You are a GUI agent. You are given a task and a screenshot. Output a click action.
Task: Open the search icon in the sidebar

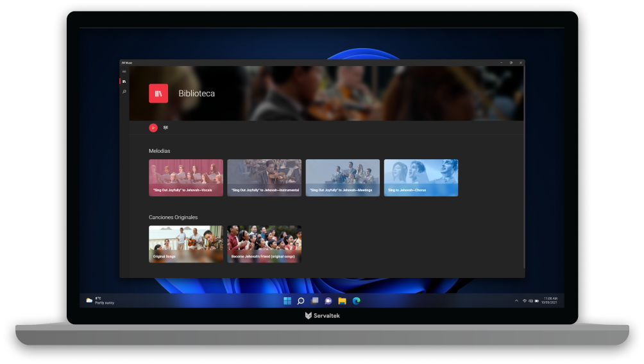(124, 92)
